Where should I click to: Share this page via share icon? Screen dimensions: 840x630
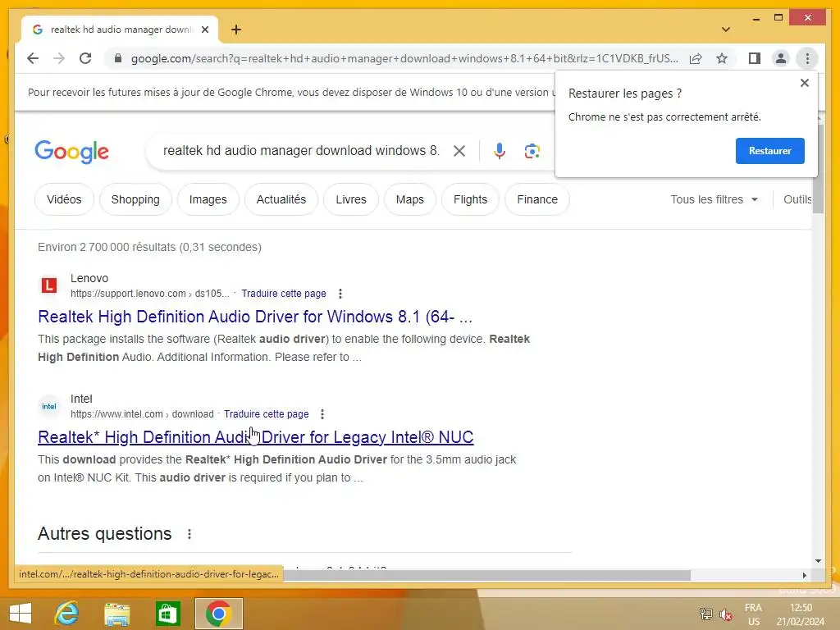point(696,58)
